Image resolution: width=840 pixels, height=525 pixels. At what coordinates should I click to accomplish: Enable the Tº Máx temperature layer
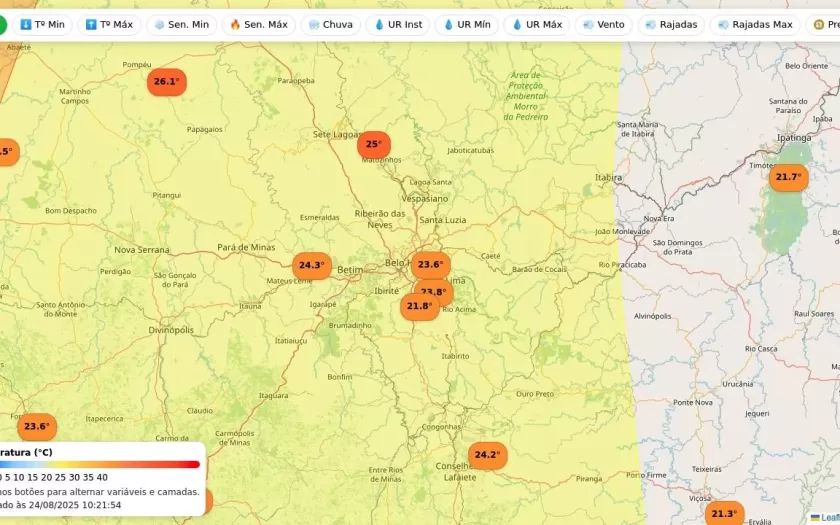click(110, 24)
